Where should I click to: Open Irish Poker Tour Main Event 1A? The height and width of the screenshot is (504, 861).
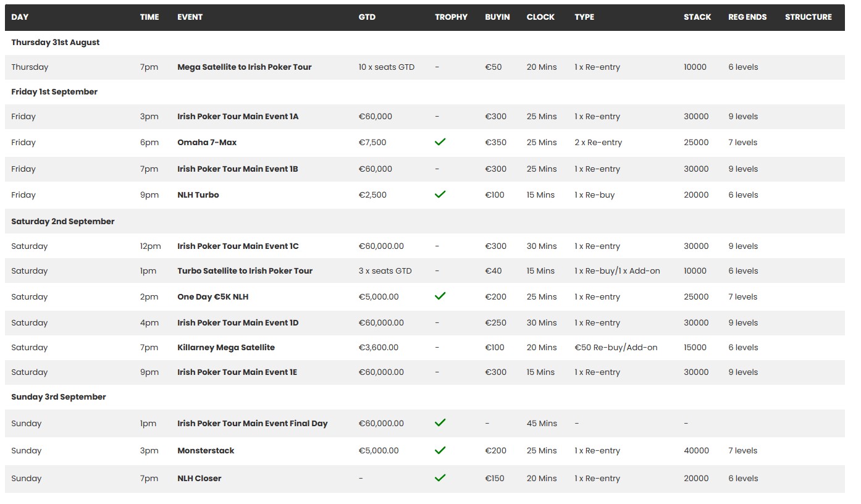tap(238, 116)
